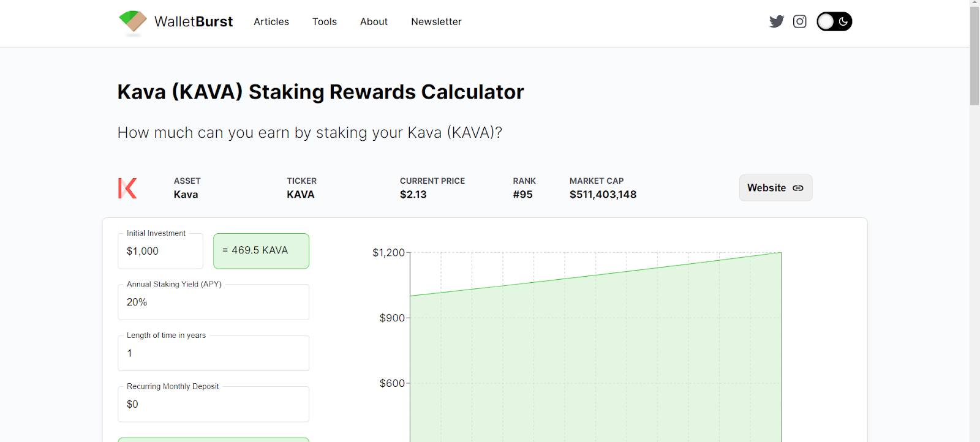980x442 pixels.
Task: Click the link chain icon in Website button
Action: 798,188
